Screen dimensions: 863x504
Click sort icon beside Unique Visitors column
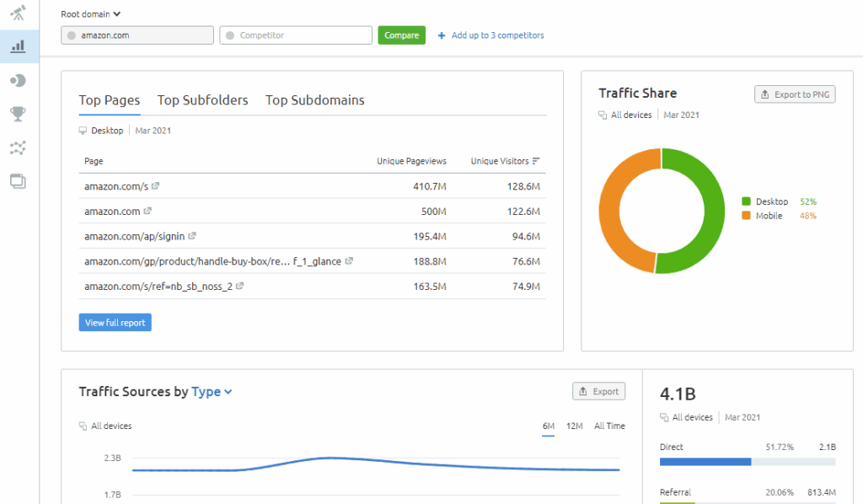536,161
